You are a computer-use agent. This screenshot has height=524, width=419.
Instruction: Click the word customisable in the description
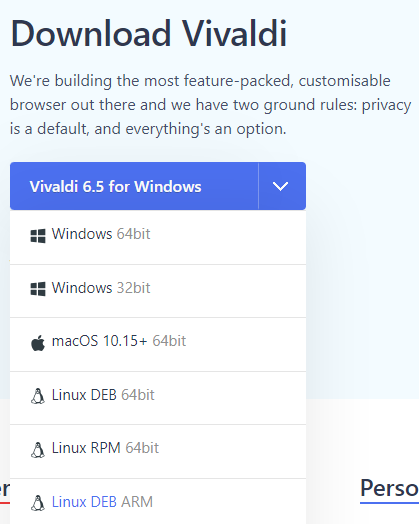tap(344, 81)
